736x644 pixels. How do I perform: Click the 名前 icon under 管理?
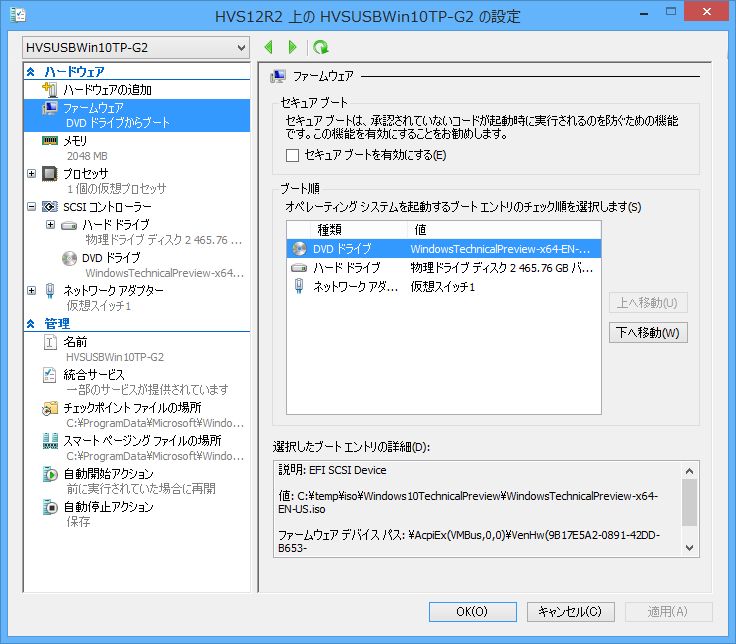[x=50, y=342]
